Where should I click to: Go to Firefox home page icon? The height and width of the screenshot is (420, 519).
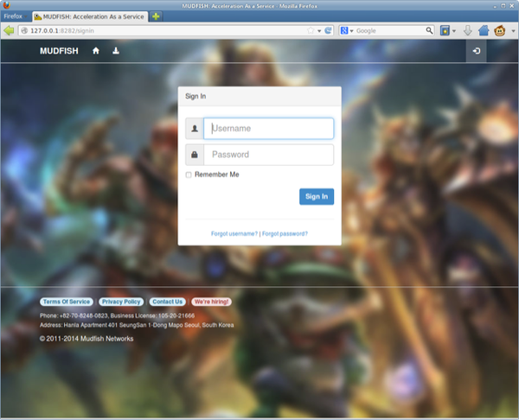(484, 31)
